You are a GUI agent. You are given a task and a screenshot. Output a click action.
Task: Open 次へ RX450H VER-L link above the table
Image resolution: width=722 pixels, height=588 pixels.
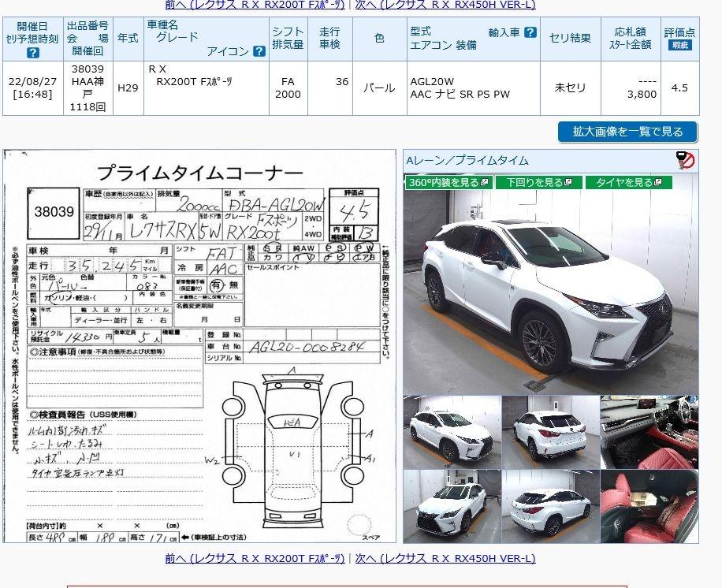[445, 5]
